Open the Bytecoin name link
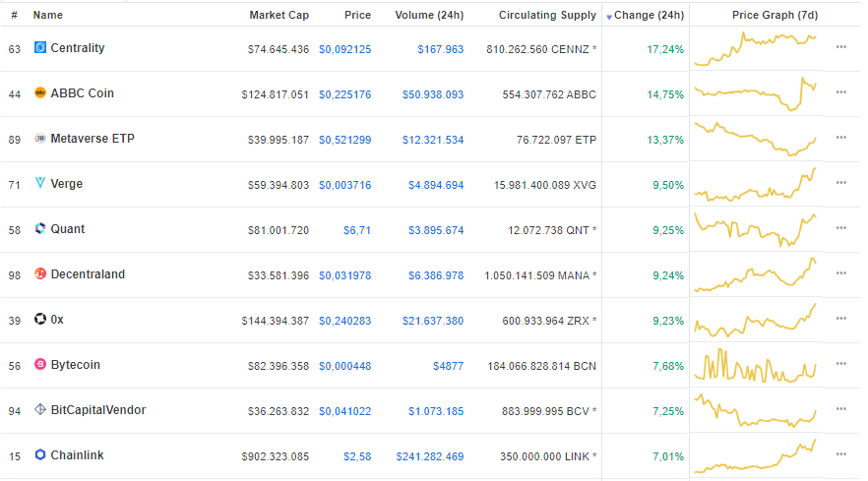The height and width of the screenshot is (481, 868). (75, 365)
